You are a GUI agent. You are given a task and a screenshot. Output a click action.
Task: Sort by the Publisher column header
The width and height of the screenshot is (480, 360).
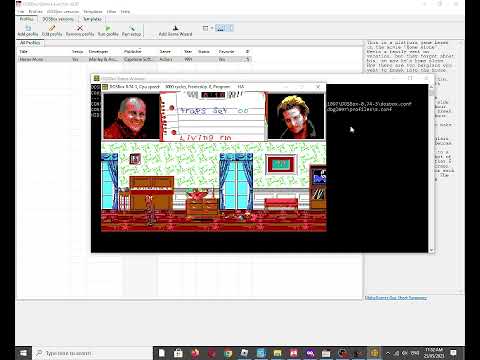tap(133, 52)
